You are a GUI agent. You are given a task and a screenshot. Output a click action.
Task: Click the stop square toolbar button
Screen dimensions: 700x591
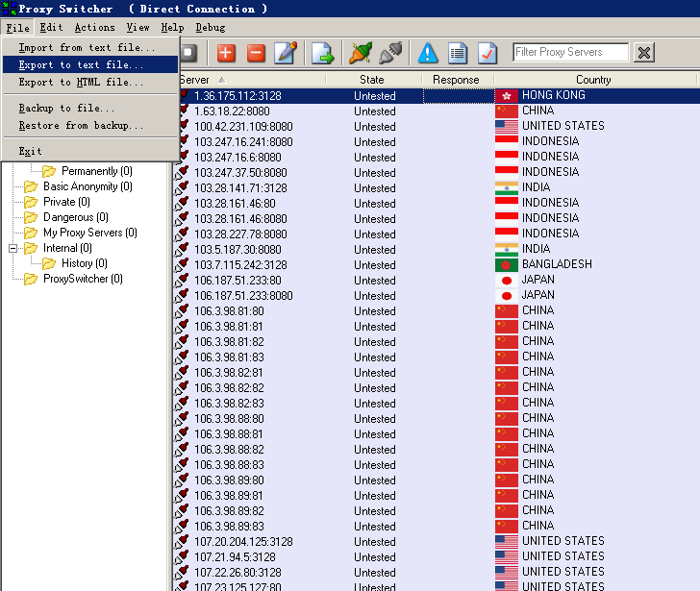coord(189,53)
